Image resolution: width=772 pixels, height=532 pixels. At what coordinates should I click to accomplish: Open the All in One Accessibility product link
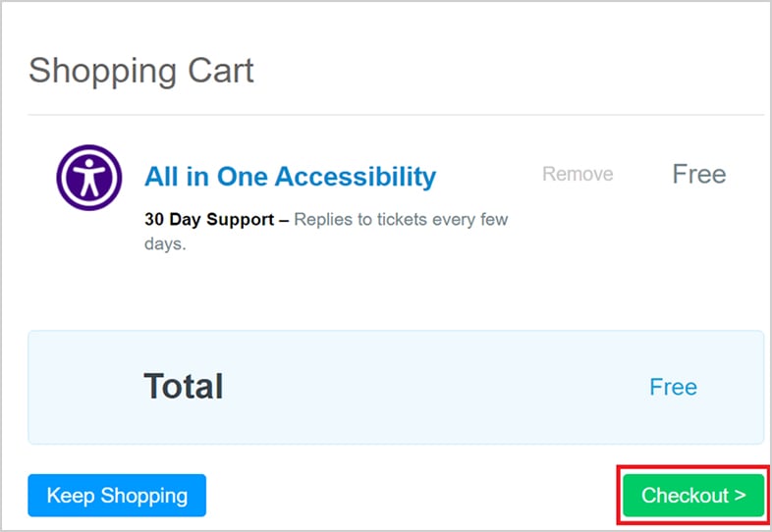(290, 177)
